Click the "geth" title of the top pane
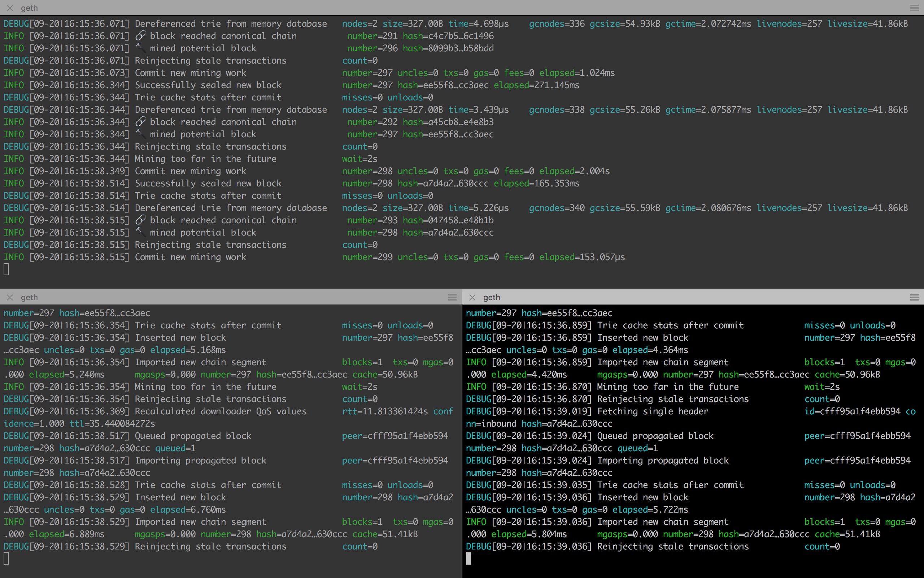The width and height of the screenshot is (924, 578). [29, 8]
